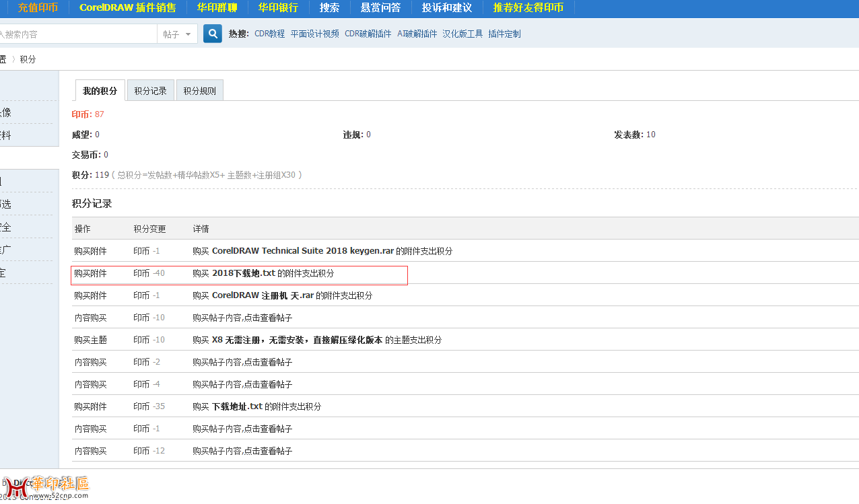Open the CDR教程 hot search link
This screenshot has width=859, height=504.
pyautogui.click(x=268, y=33)
